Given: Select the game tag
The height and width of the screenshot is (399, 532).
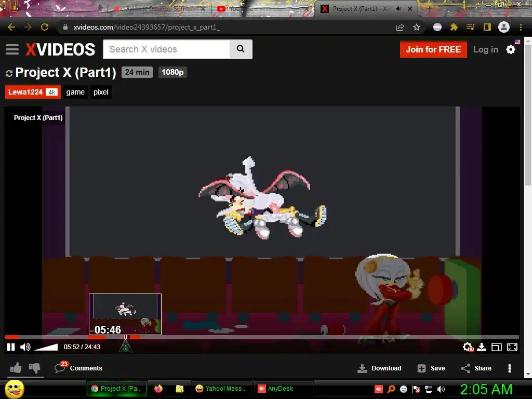Looking at the screenshot, I should point(75,92).
